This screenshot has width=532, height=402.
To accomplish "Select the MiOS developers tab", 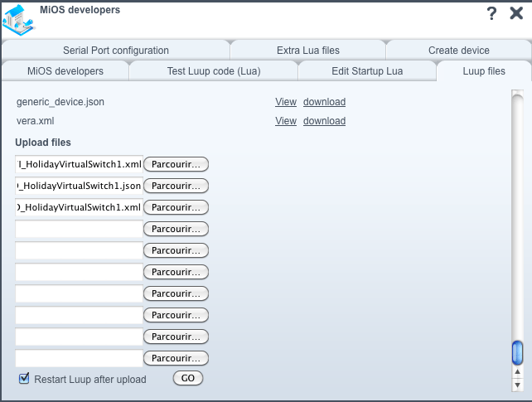I will 65,71.
